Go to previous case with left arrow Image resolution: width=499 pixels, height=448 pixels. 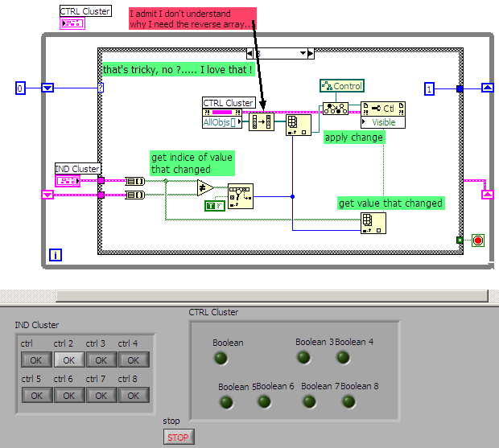coord(249,53)
